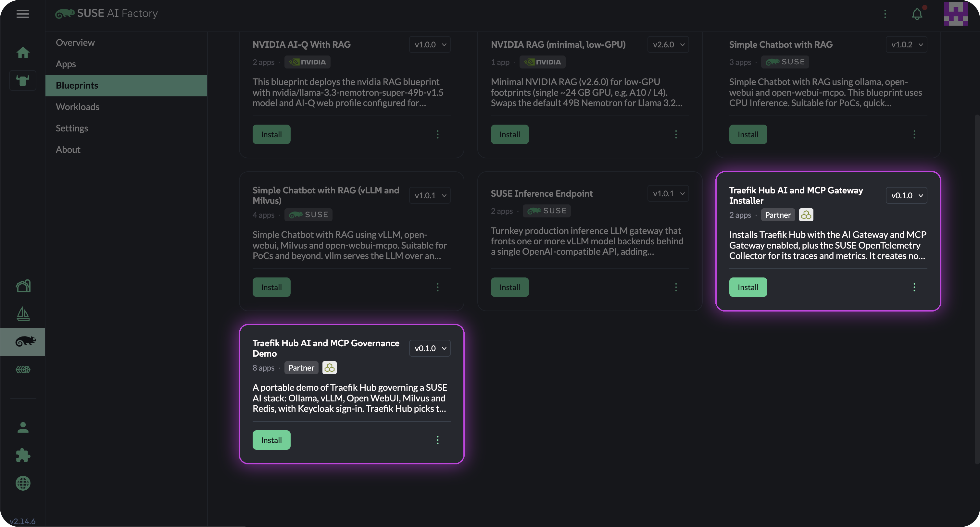The width and height of the screenshot is (980, 527).
Task: Open the globe icon in sidebar
Action: click(x=23, y=483)
